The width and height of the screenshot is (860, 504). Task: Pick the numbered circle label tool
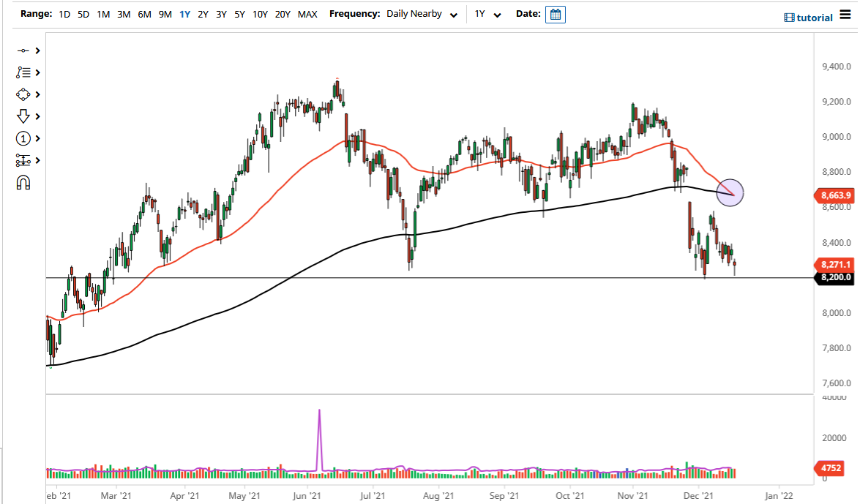pyautogui.click(x=23, y=139)
